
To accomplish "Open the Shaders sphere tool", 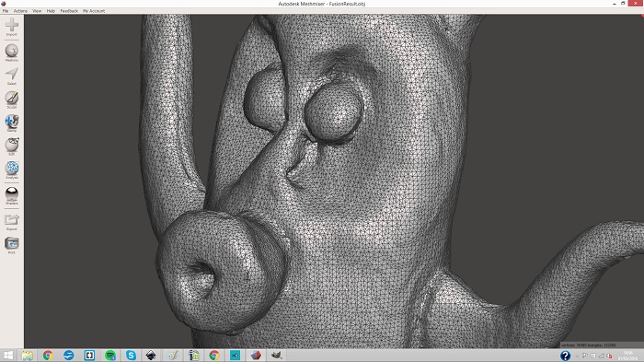I will pyautogui.click(x=11, y=195).
